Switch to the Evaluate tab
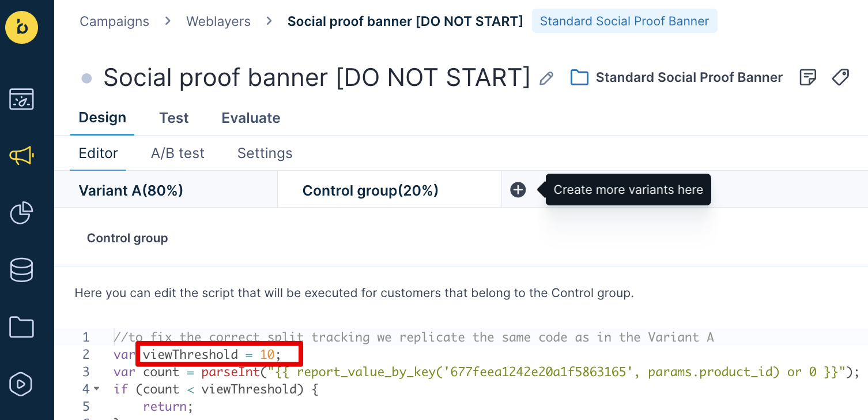The image size is (868, 420). tap(251, 118)
